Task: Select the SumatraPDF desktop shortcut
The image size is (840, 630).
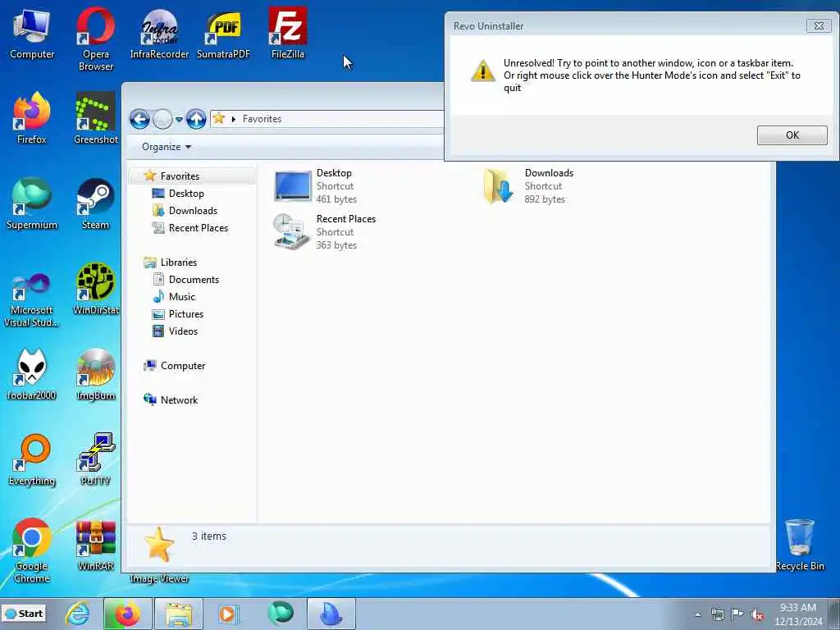Action: [223, 33]
